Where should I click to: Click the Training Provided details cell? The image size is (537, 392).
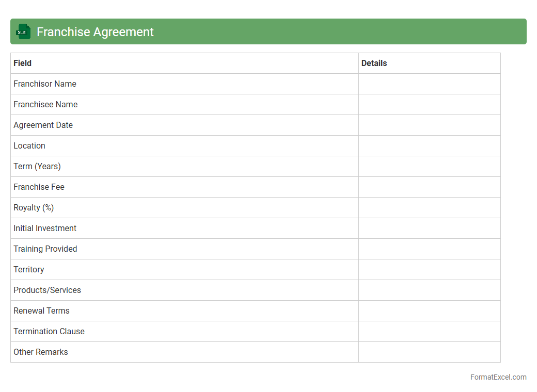click(x=429, y=249)
